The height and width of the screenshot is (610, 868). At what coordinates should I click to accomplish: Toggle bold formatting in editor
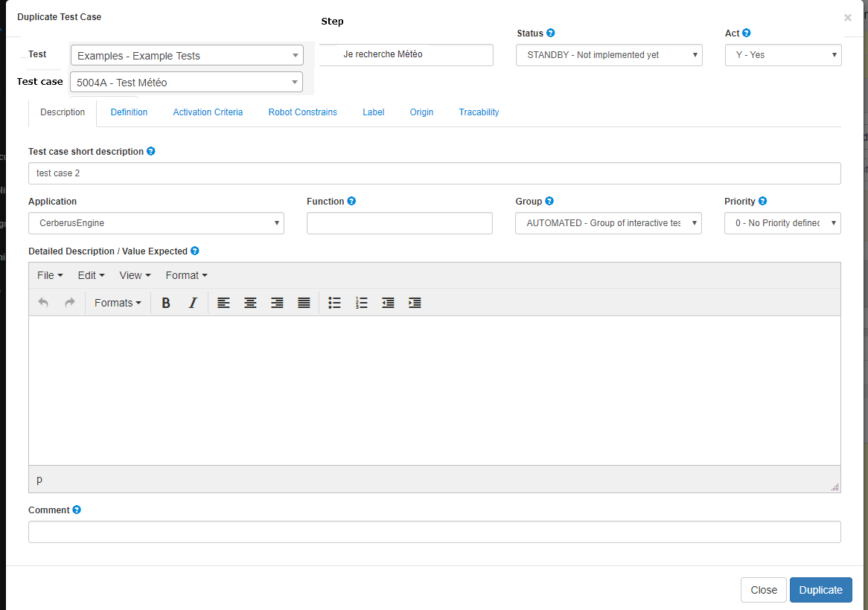(x=165, y=303)
